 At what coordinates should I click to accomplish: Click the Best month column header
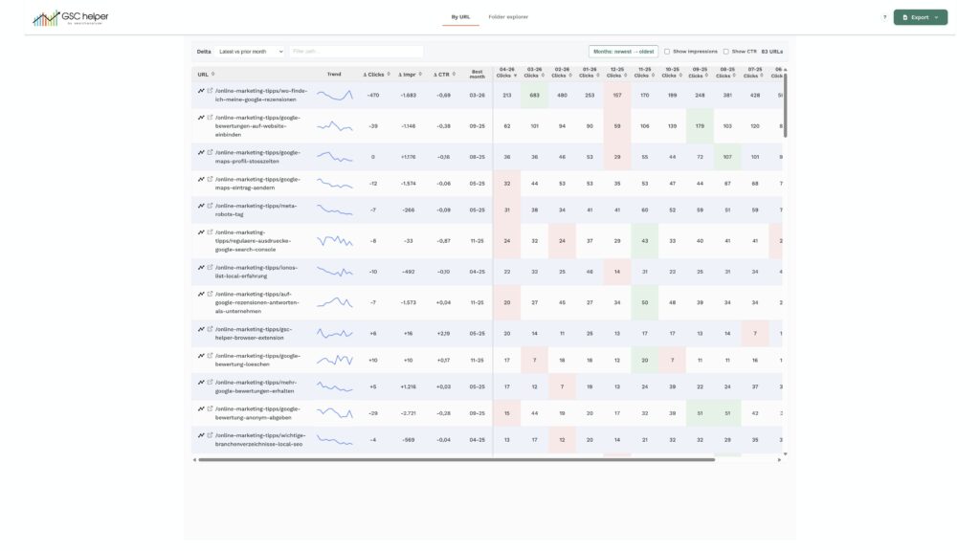point(477,75)
